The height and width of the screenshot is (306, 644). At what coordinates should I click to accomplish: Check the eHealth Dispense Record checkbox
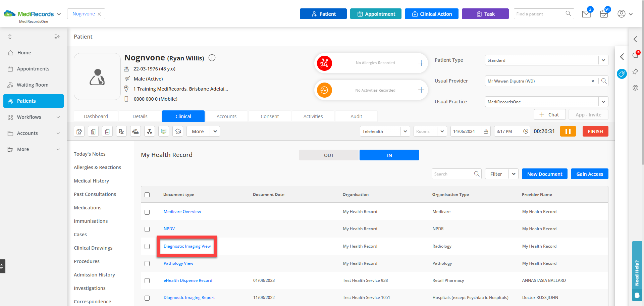point(147,280)
